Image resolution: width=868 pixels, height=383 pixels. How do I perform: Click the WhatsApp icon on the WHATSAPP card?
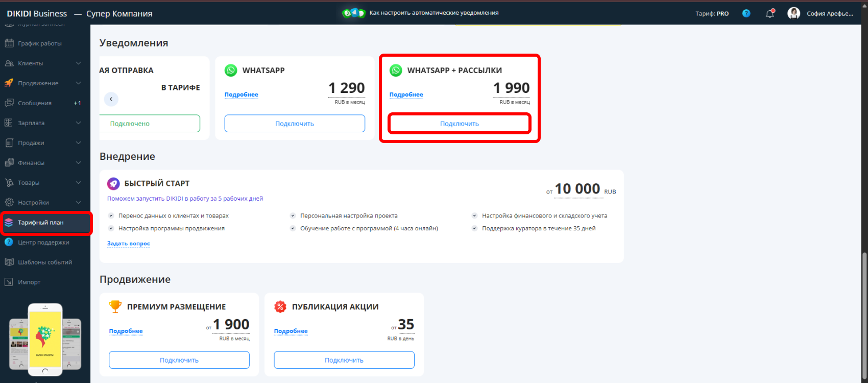[231, 70]
